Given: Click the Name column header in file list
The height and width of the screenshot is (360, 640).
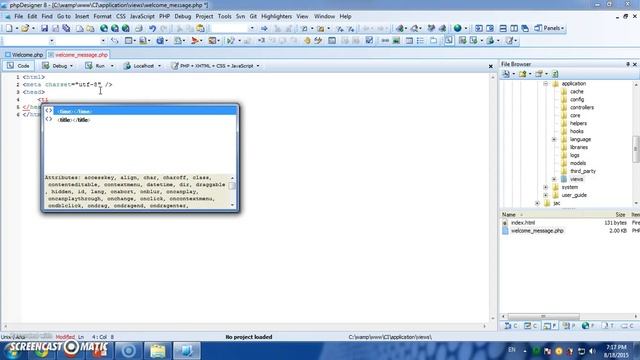Looking at the screenshot, I should tap(509, 215).
